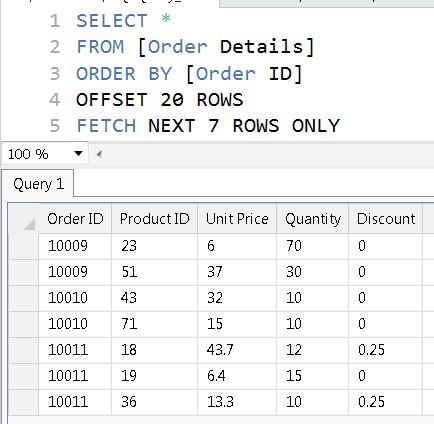Click the asterisk on line 1
This screenshot has height=424, width=434.
pyautogui.click(x=166, y=18)
